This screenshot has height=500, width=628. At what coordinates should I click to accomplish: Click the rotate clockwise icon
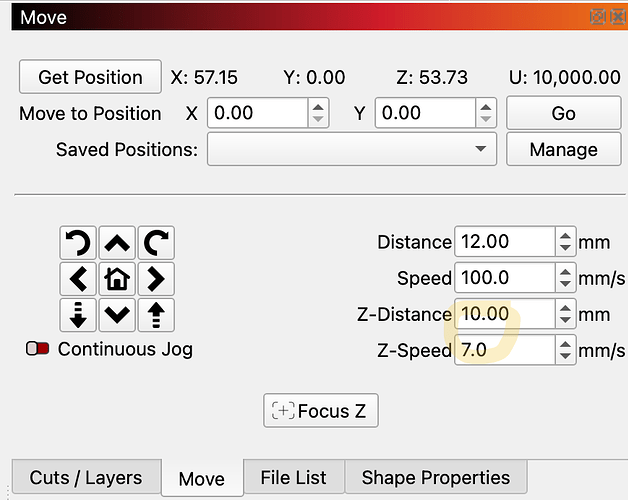point(155,243)
